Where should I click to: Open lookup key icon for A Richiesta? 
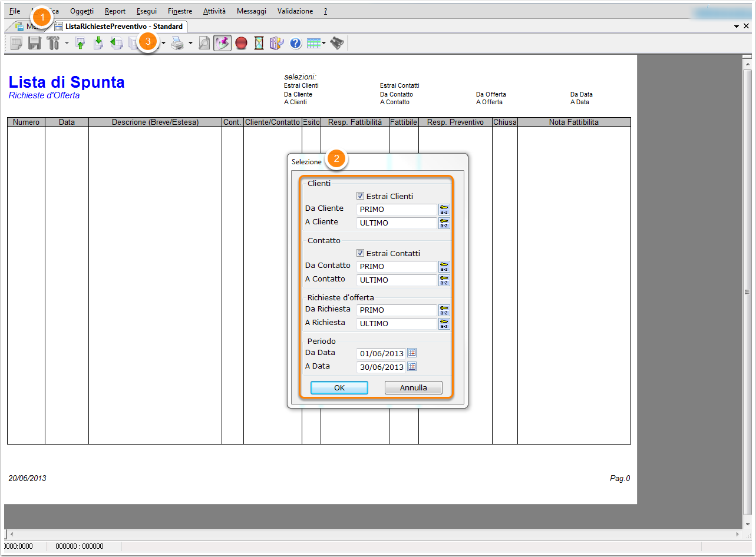point(444,323)
